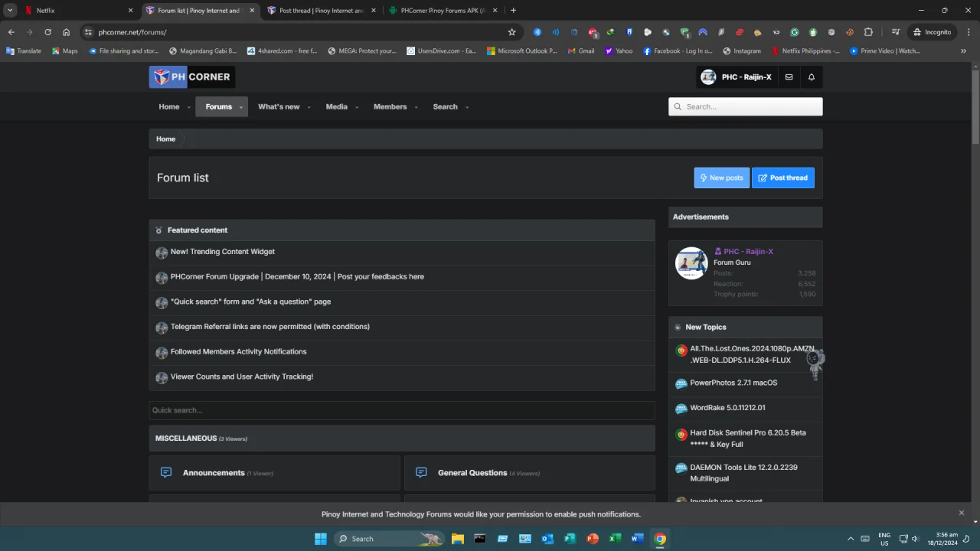Open Outlook from the taskbar
Viewport: 980px width, 551px height.
547,538
